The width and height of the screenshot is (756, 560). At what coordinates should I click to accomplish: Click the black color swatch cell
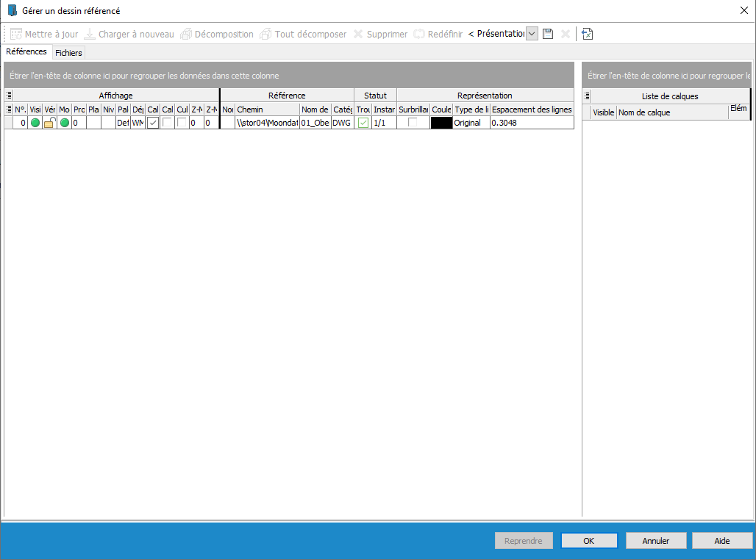(441, 123)
